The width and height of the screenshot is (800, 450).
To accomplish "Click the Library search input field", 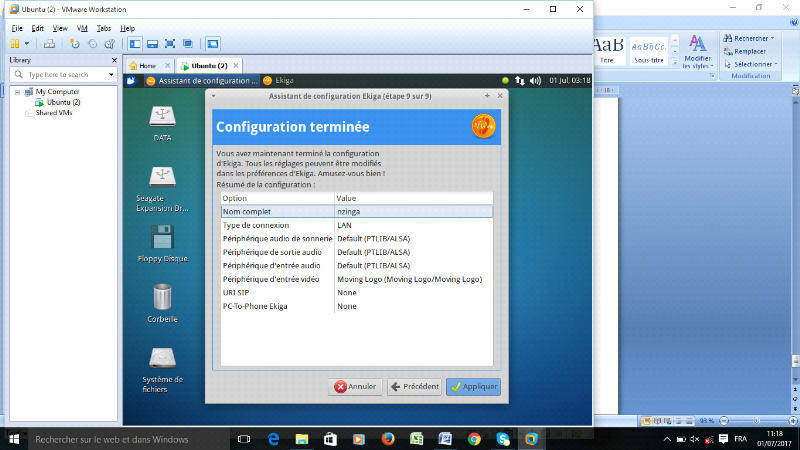I will coord(63,74).
